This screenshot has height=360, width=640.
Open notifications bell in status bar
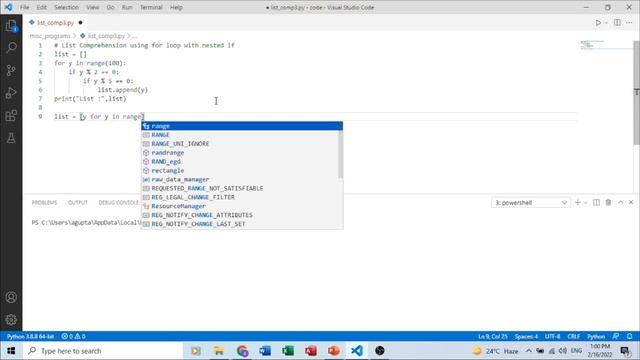(x=629, y=337)
